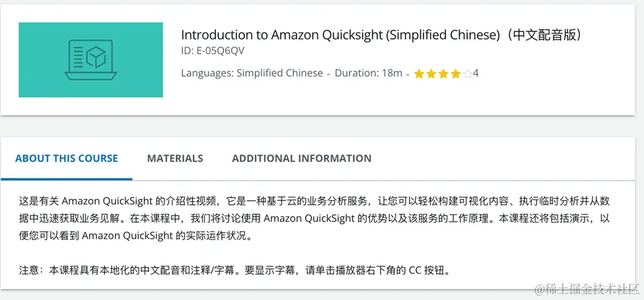The height and width of the screenshot is (300, 644).
Task: Click the 稀土掘金技术社区 watermark
Action: coord(587,289)
